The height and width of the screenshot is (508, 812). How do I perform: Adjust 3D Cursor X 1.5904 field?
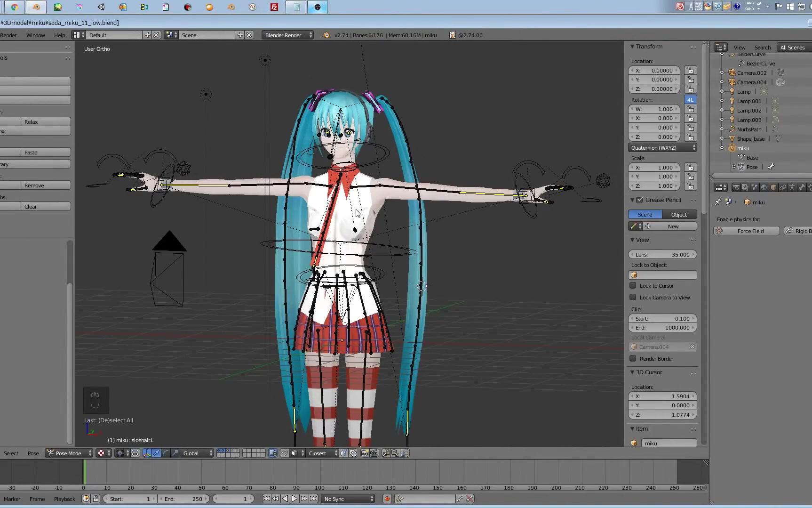[x=662, y=396]
